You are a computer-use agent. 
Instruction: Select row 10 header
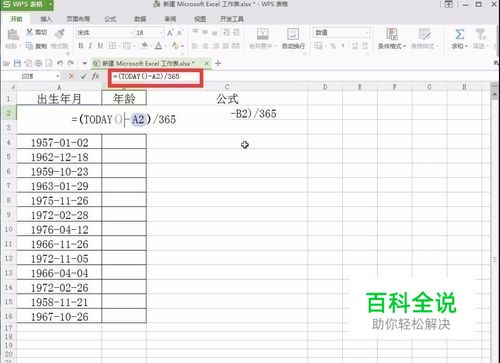9,229
